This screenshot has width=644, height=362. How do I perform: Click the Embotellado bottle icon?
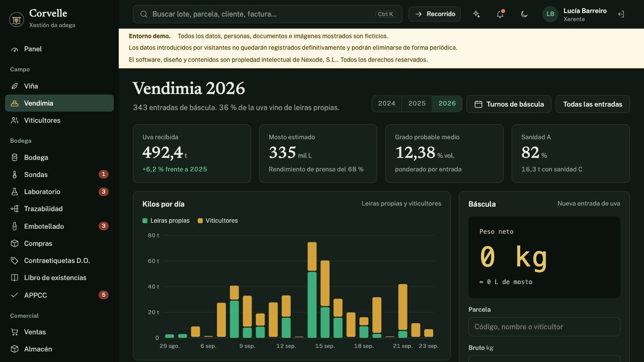(15, 226)
